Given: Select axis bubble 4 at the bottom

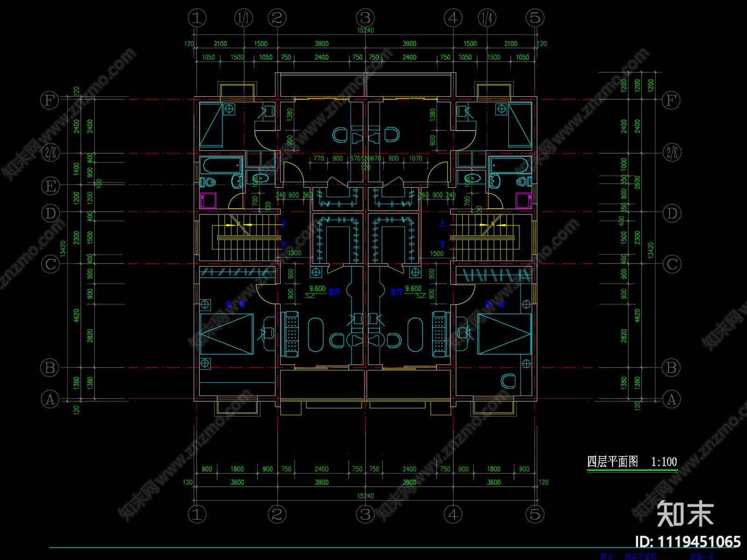Looking at the screenshot, I should tap(453, 514).
